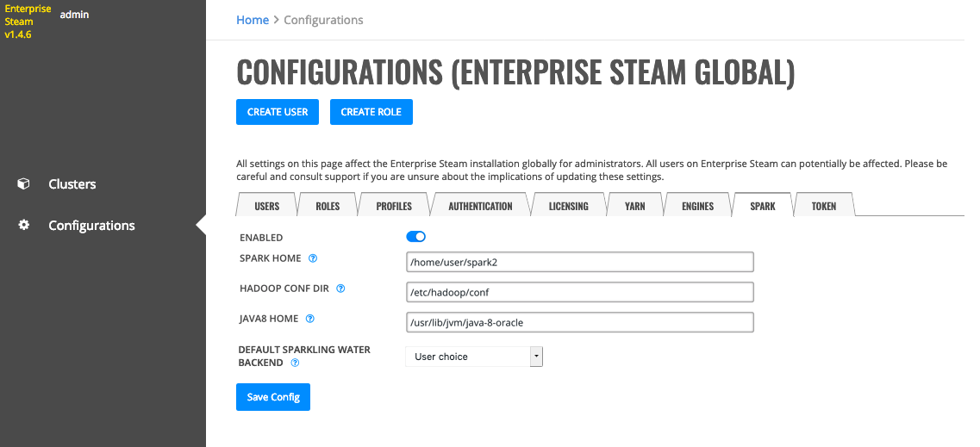Open help icon for Default Sparkling Water Backend

pos(295,362)
